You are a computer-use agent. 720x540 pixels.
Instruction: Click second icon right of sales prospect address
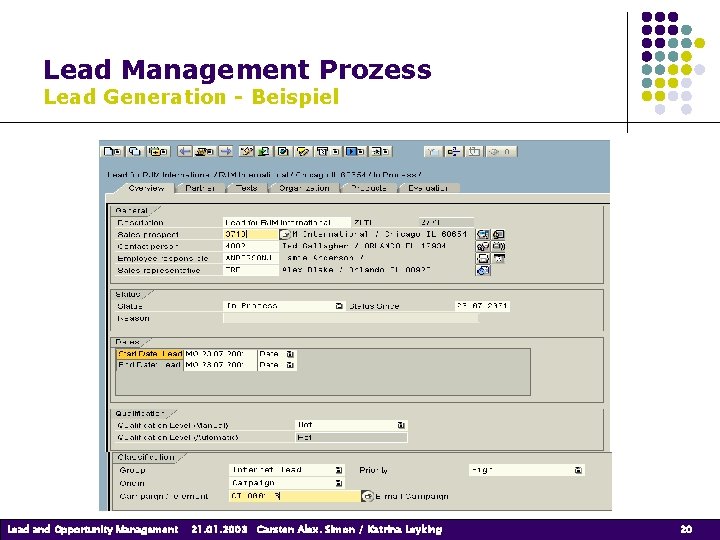499,235
